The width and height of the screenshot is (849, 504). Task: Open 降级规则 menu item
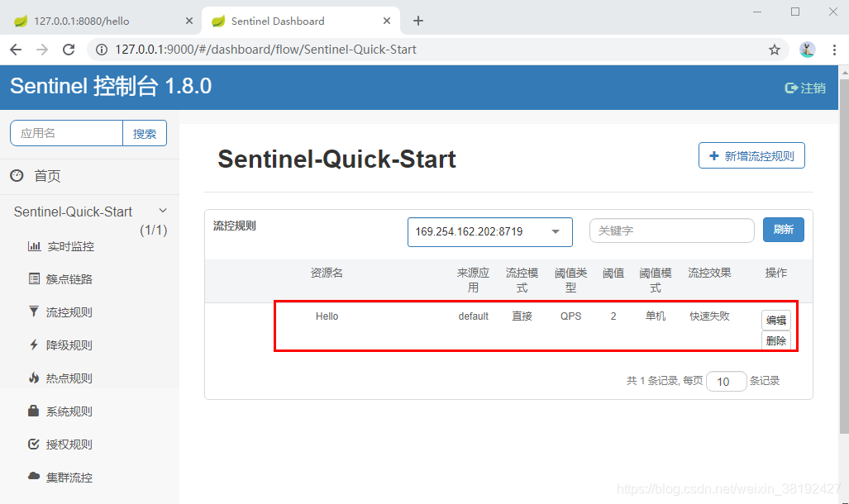coord(69,345)
